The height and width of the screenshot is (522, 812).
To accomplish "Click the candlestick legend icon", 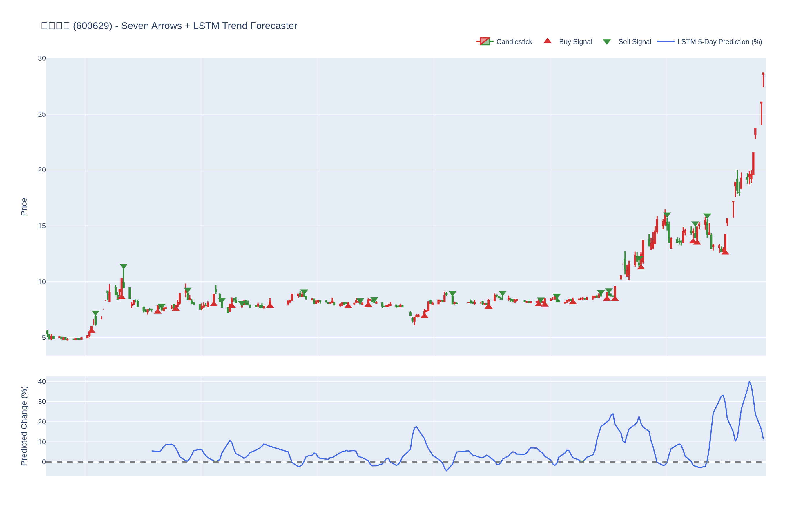I will [x=484, y=41].
